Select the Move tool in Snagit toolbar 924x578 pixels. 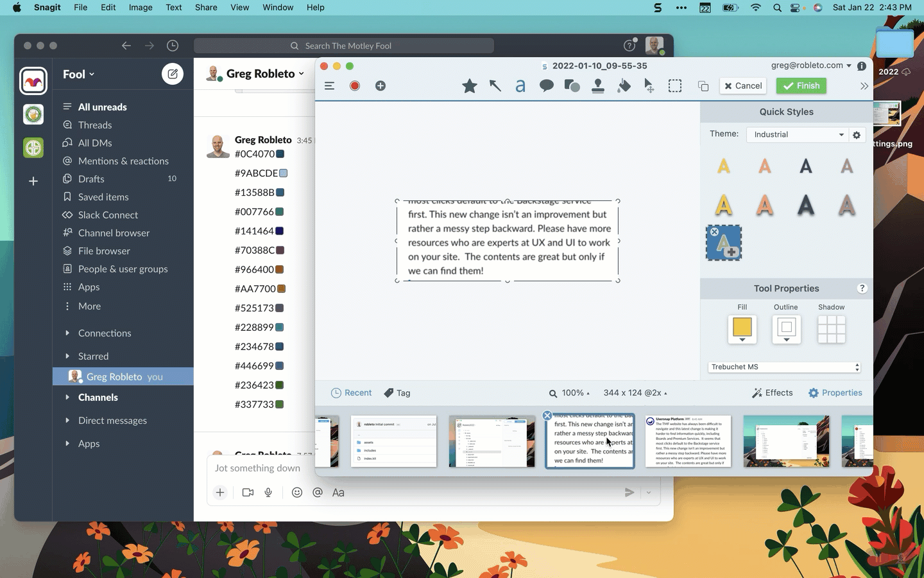pyautogui.click(x=649, y=86)
